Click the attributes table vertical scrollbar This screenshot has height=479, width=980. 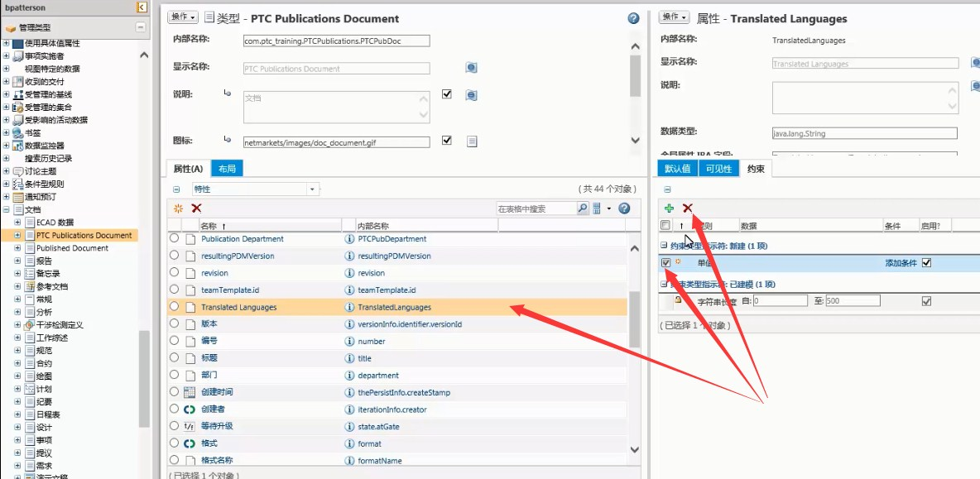[x=634, y=319]
